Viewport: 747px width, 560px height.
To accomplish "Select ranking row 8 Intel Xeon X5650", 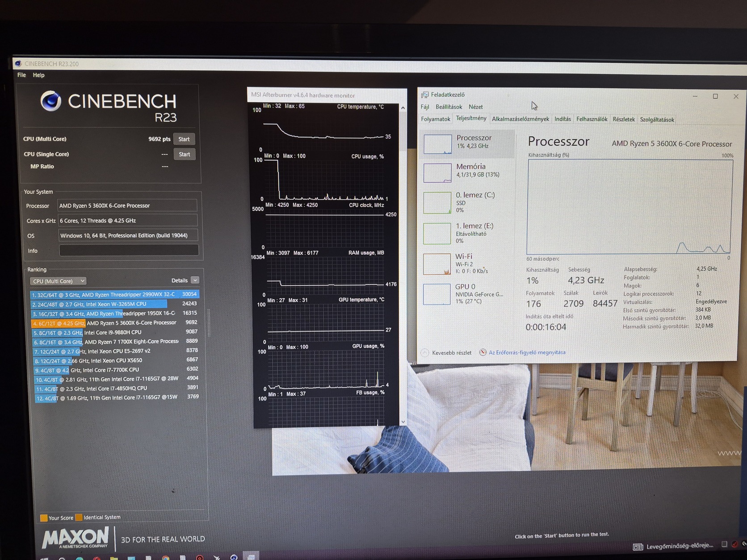I will pos(116,360).
